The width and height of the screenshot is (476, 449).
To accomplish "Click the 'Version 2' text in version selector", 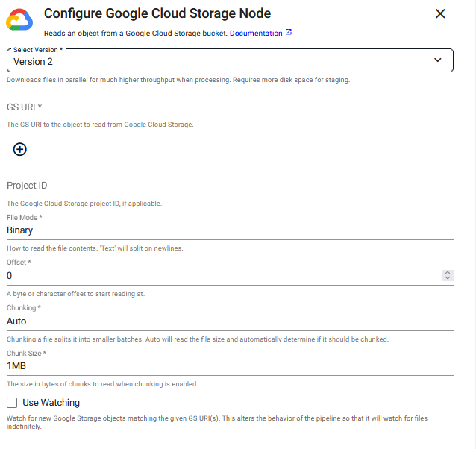I will point(33,62).
